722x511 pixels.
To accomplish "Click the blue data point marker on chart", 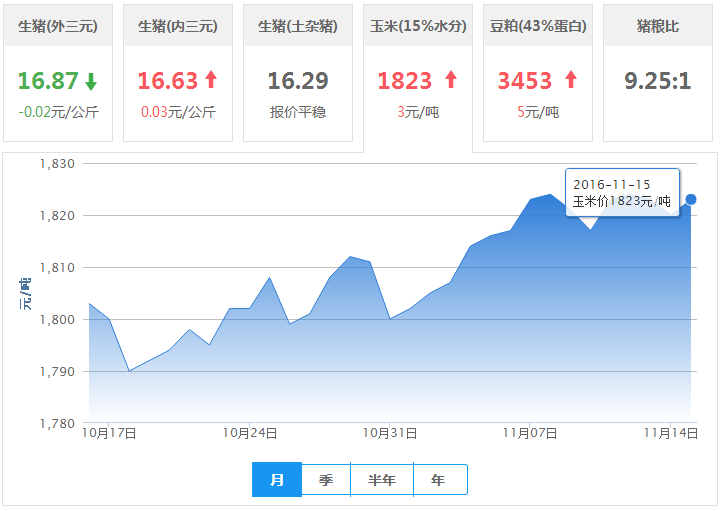I will (691, 199).
